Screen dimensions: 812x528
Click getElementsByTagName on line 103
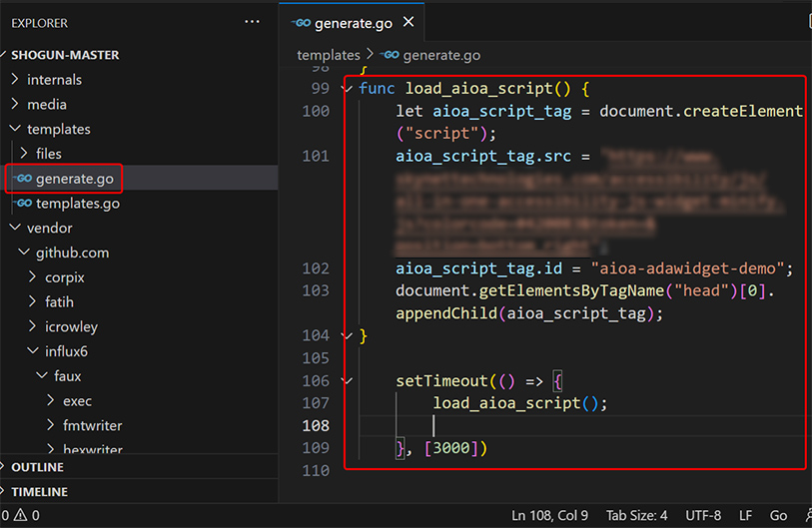coord(571,290)
